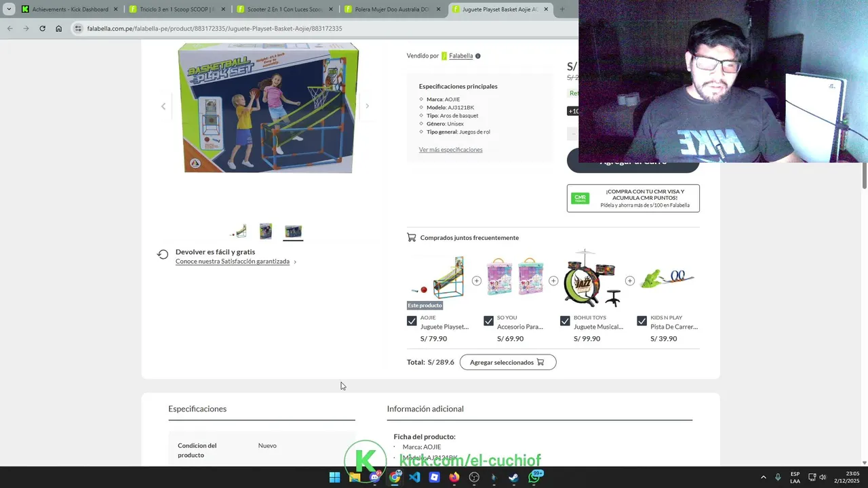Select the first product thumbnail
The width and height of the screenshot is (868, 488).
(239, 231)
